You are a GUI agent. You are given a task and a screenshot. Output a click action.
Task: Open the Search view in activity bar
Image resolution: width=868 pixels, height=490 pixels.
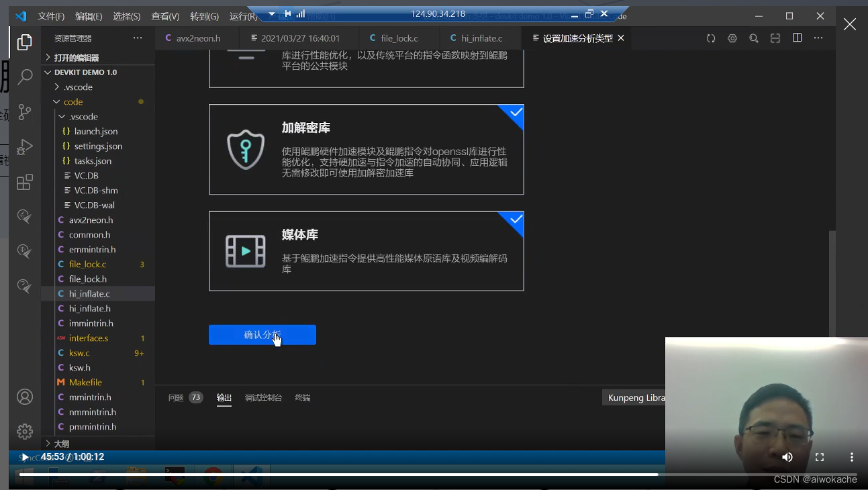(25, 77)
